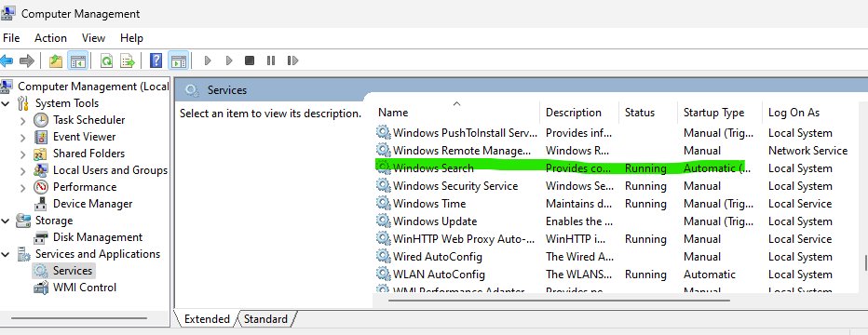Click the Device Manager tree icon
The width and height of the screenshot is (868, 335).
(x=41, y=204)
